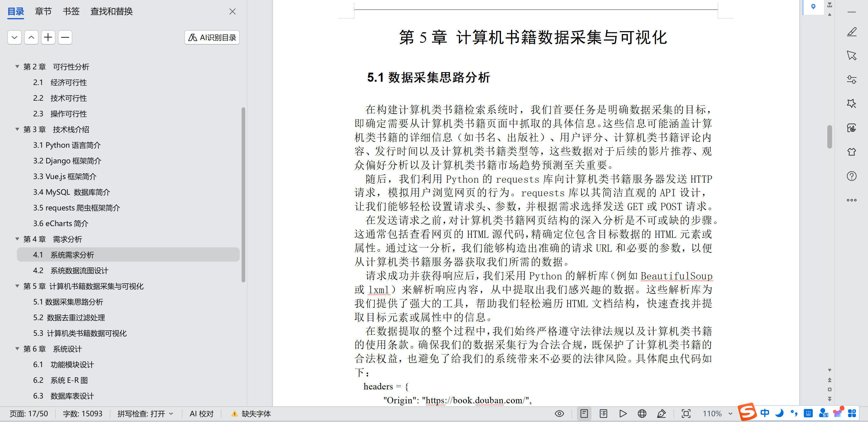
Task: Close the navigation pane with X
Action: pyautogui.click(x=233, y=11)
